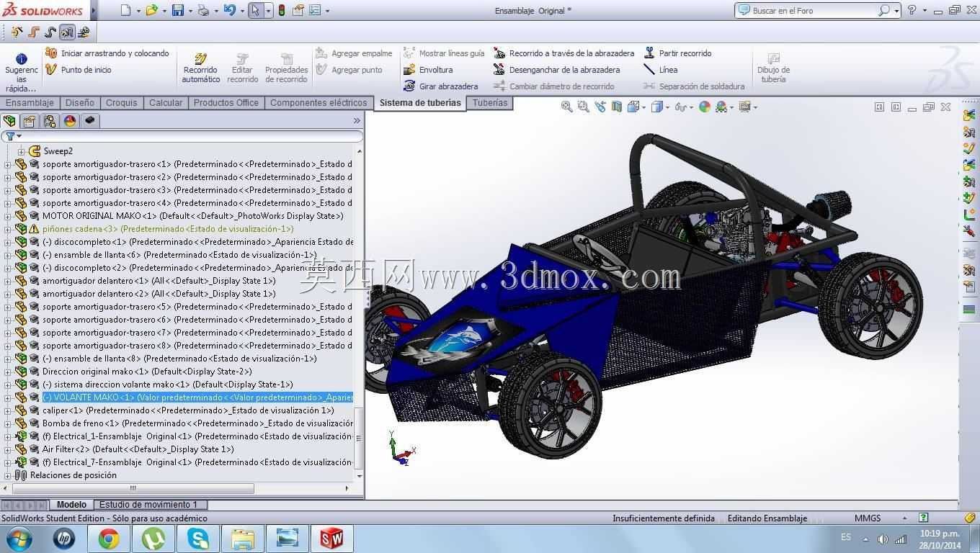This screenshot has width=980, height=553.
Task: Start Recorrido automático tool
Action: tap(201, 68)
